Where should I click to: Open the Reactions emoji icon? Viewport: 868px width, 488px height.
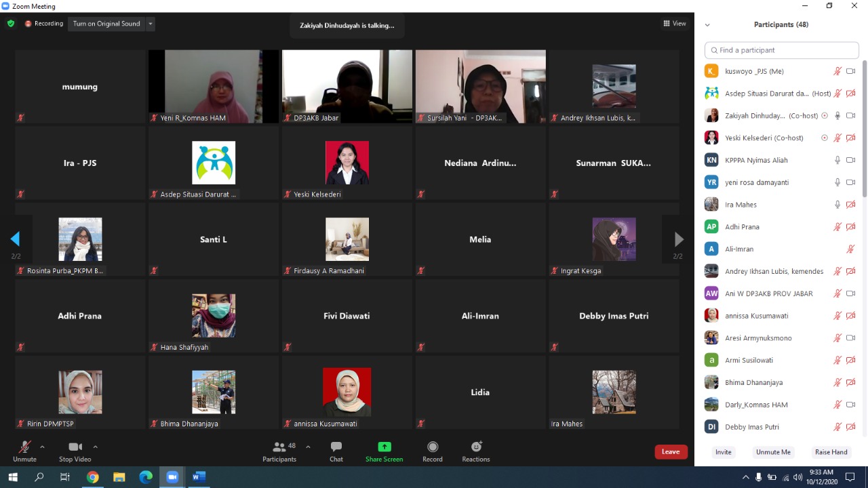pyautogui.click(x=476, y=447)
